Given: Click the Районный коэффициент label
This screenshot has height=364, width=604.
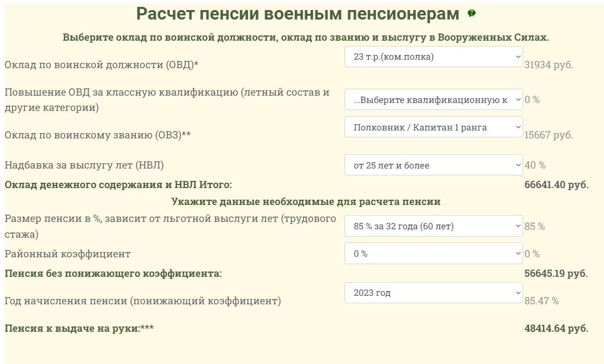Looking at the screenshot, I should click(x=68, y=254).
